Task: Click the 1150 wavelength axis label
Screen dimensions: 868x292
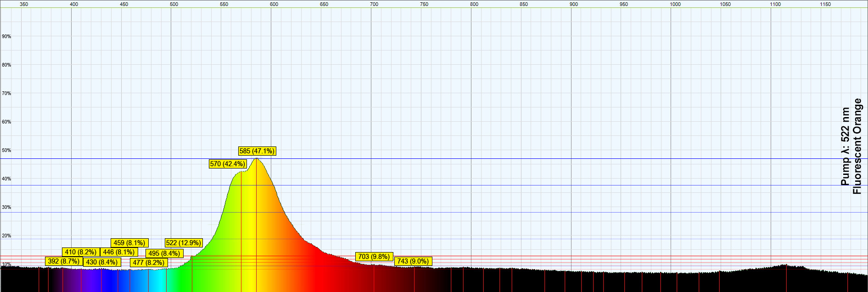Action: coord(825,4)
